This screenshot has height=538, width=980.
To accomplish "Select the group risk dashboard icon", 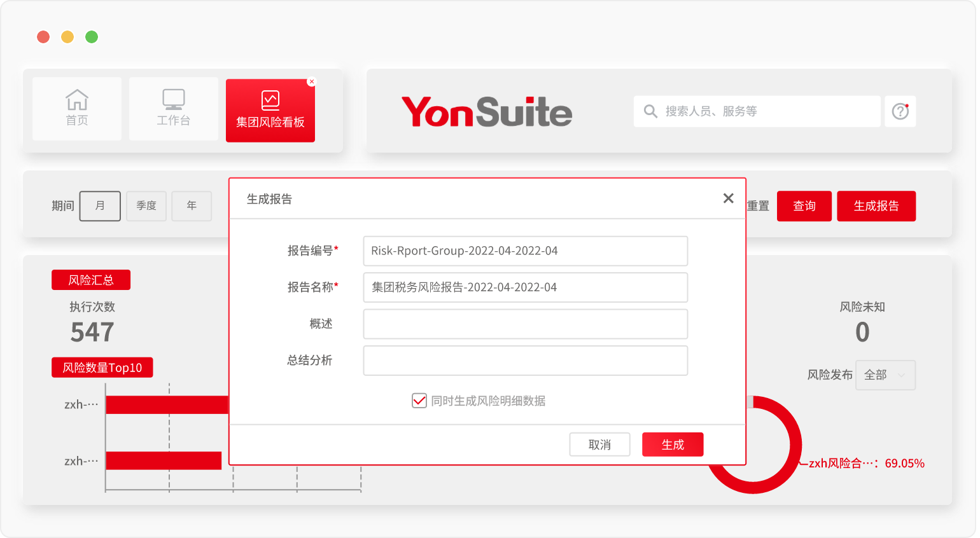I will tap(270, 100).
